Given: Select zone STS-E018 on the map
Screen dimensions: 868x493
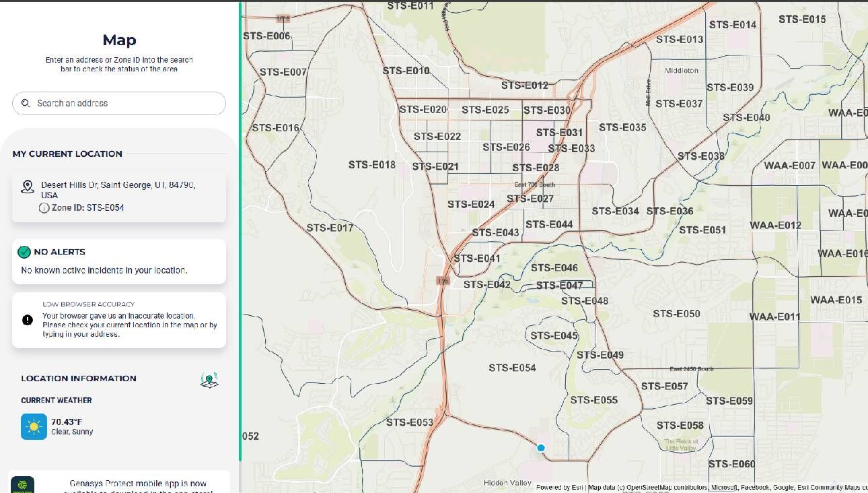Looking at the screenshot, I should coord(372,165).
